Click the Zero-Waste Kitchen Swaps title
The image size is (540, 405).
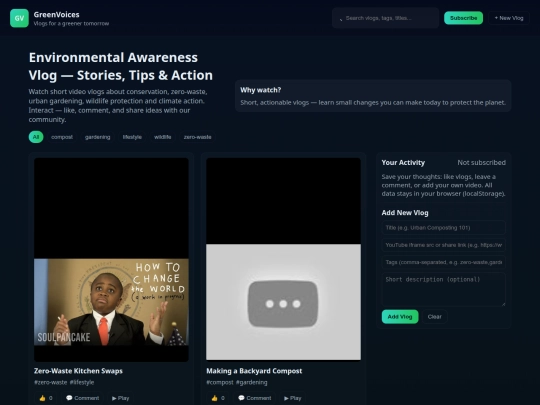[x=78, y=371]
